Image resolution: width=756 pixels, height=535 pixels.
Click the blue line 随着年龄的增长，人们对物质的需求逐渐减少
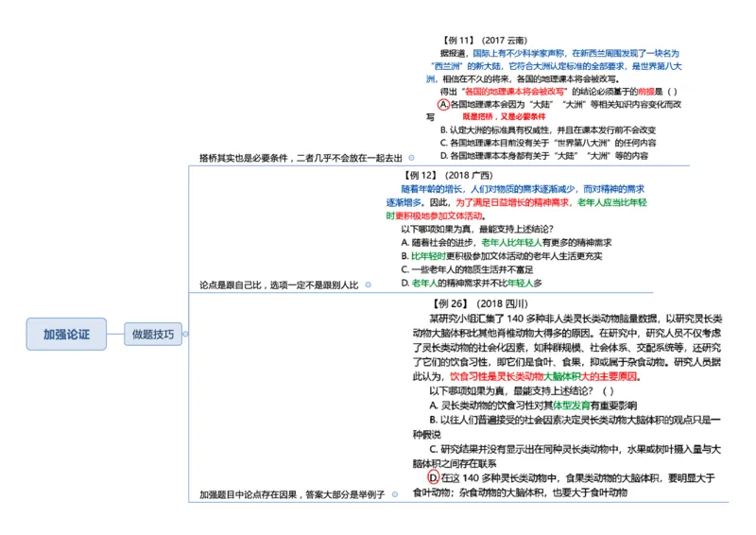click(x=523, y=189)
